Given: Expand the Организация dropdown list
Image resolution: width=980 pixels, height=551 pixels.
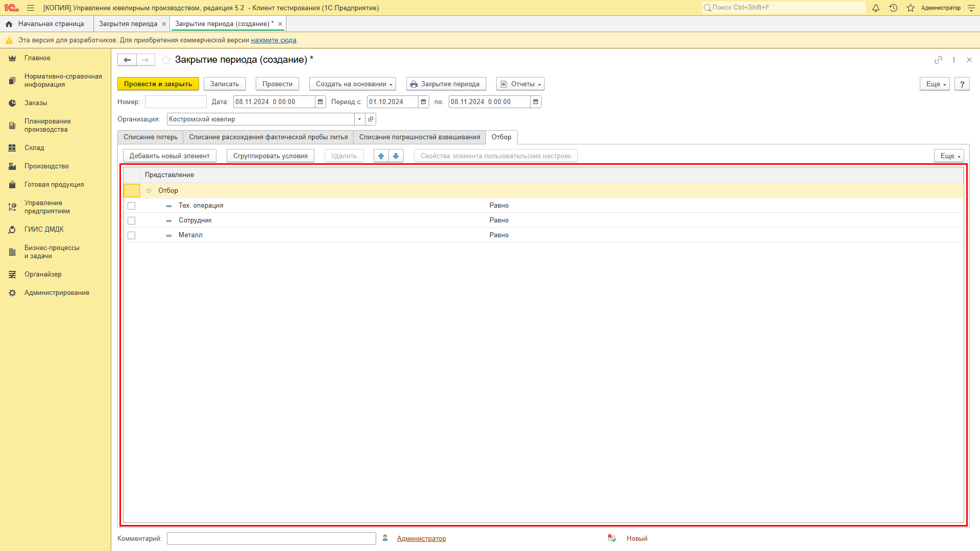Looking at the screenshot, I should 360,119.
